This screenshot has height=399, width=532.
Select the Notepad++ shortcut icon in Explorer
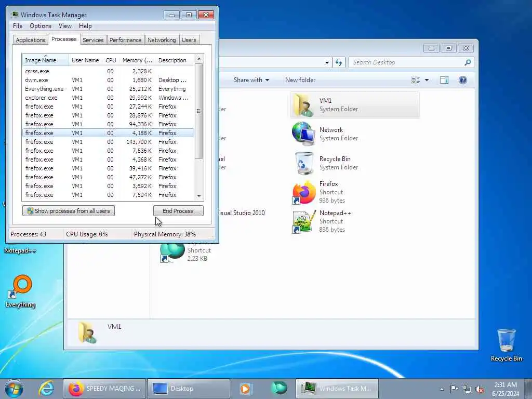(303, 221)
